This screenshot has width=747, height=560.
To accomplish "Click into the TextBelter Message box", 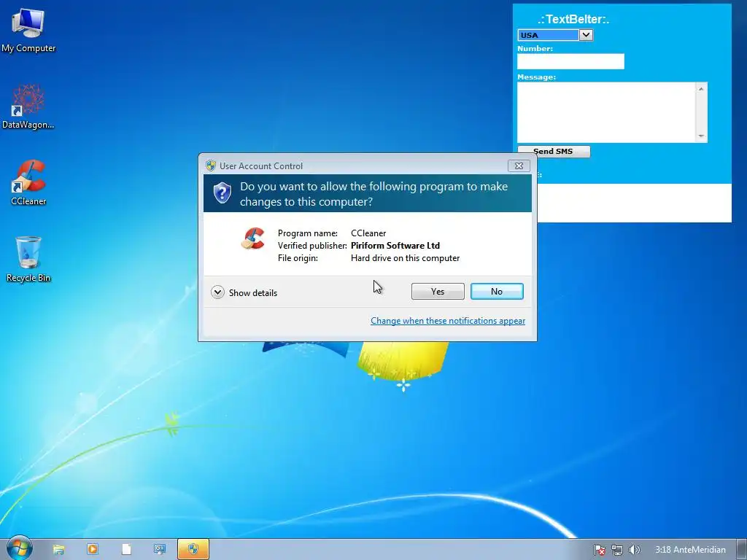I will [x=606, y=112].
